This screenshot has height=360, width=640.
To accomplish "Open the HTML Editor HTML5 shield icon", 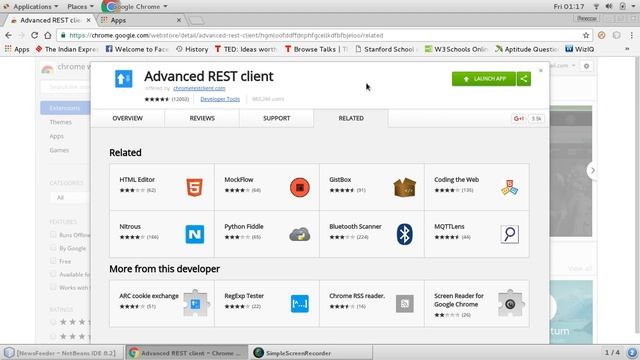I will (194, 188).
